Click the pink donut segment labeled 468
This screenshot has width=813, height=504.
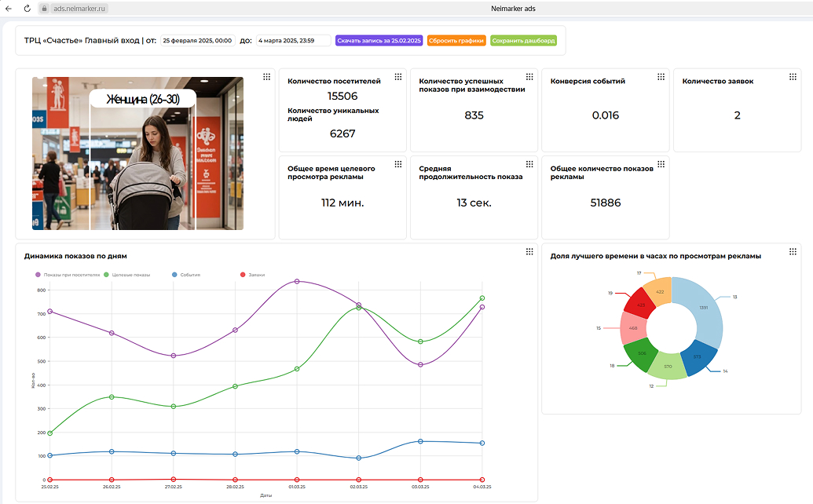coord(632,328)
